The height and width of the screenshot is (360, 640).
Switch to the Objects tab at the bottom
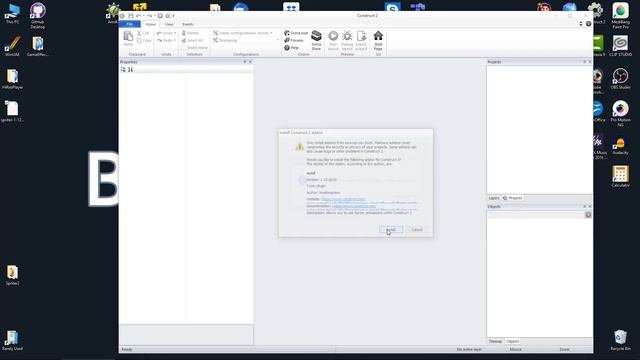513,341
